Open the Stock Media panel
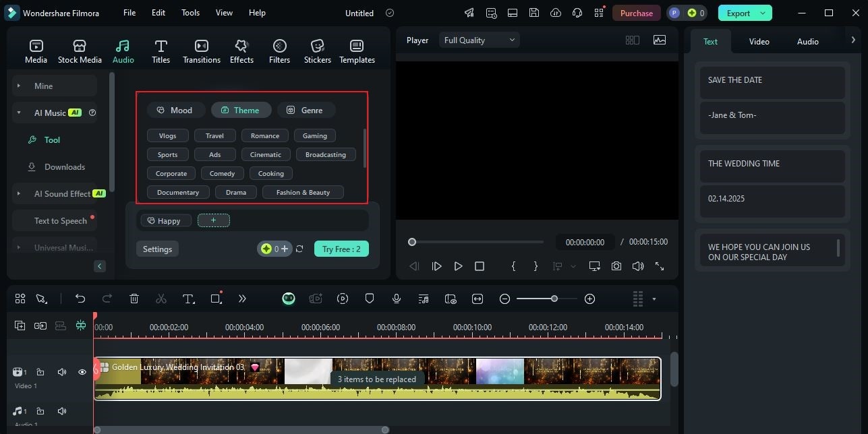The height and width of the screenshot is (434, 868). 80,51
